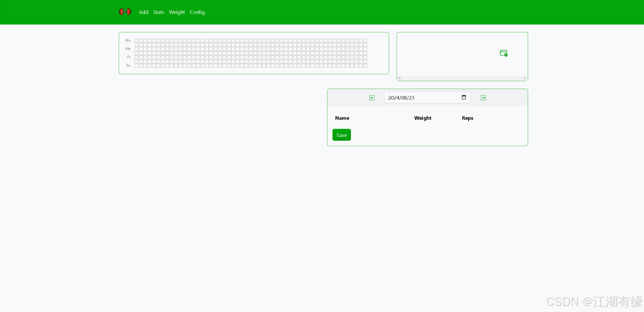Open the Stats page
This screenshot has height=312, width=644.
tap(158, 12)
